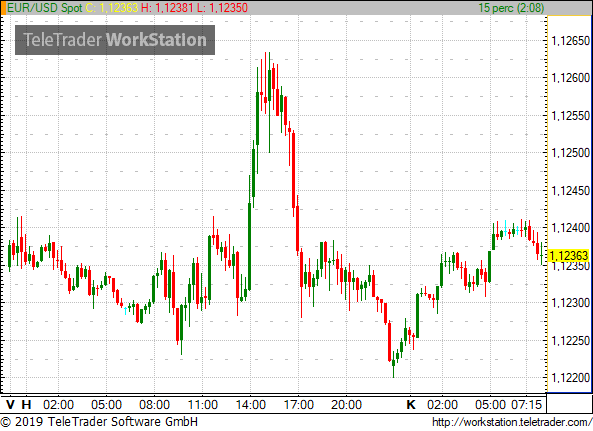Click the cyan candle near 06:00
593x431 pixels.
point(126,310)
